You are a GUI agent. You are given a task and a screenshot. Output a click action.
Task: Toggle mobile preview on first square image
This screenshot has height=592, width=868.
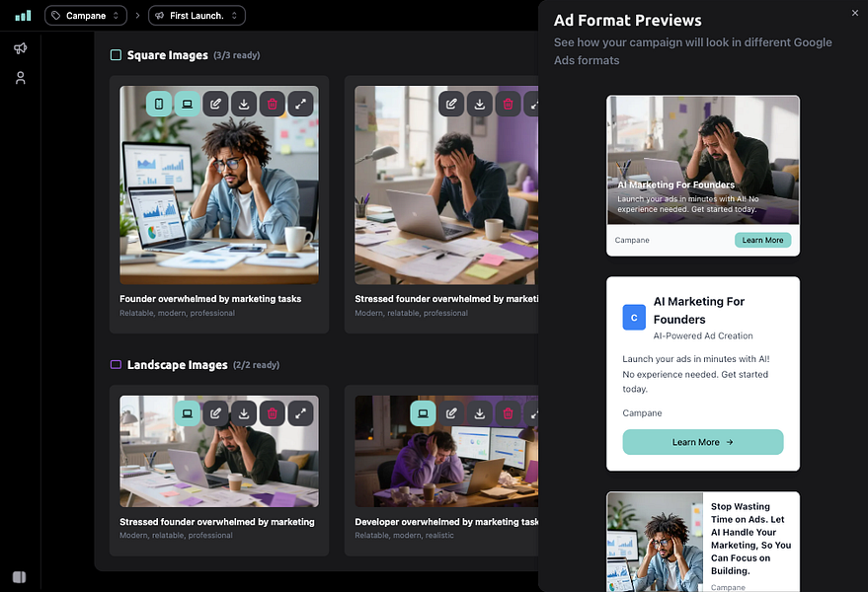tap(159, 104)
